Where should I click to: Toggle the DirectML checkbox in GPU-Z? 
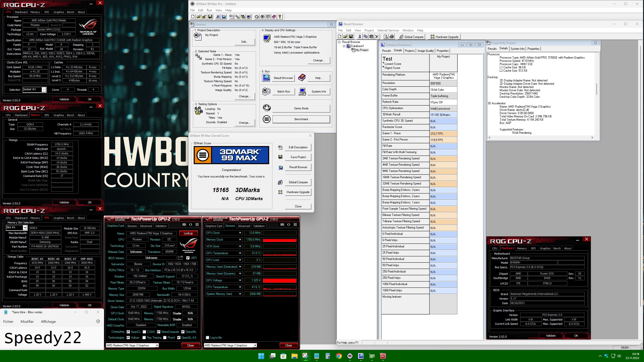[x=183, y=332]
